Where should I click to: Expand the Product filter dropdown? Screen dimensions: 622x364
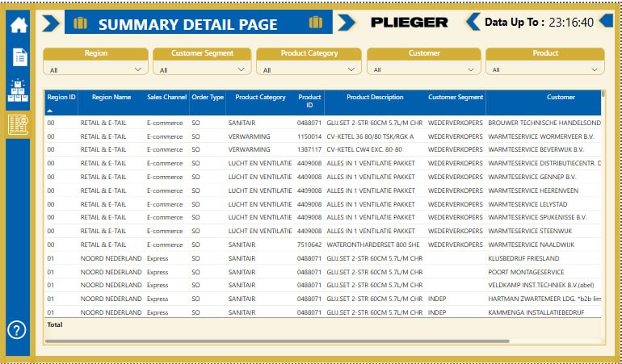click(x=544, y=70)
